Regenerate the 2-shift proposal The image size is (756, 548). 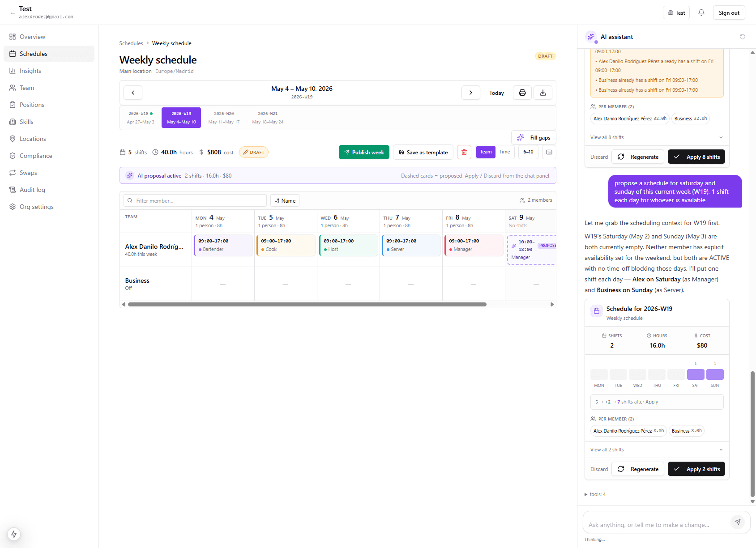point(638,469)
